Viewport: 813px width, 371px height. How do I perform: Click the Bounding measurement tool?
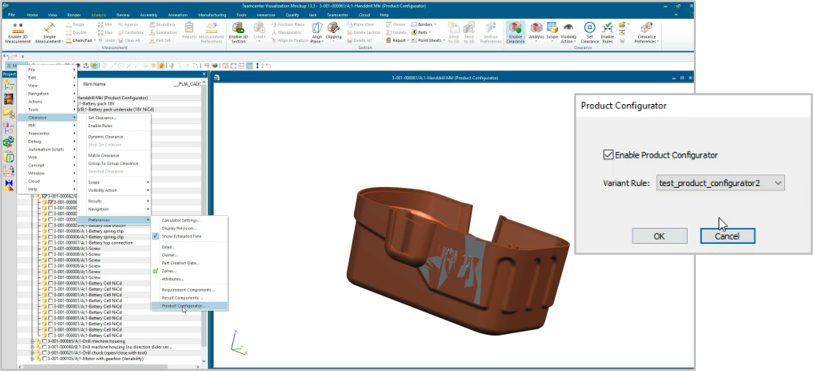point(162,24)
